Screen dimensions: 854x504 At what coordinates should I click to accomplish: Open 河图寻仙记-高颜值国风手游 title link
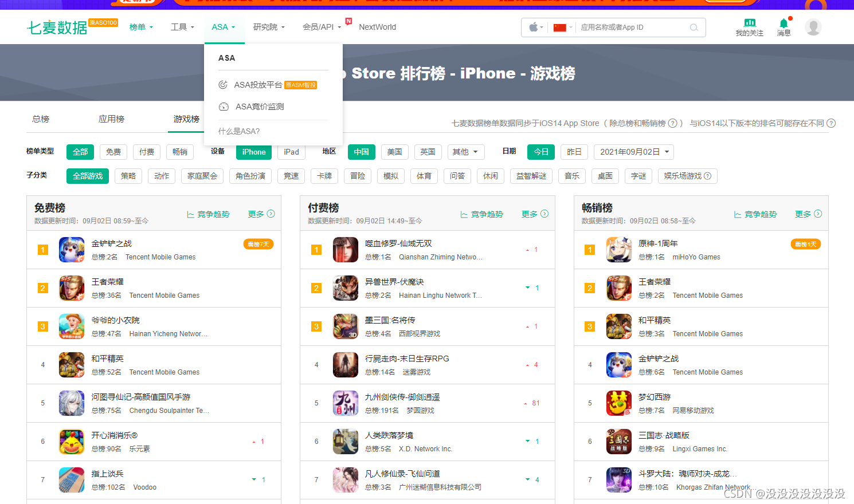pyautogui.click(x=141, y=397)
